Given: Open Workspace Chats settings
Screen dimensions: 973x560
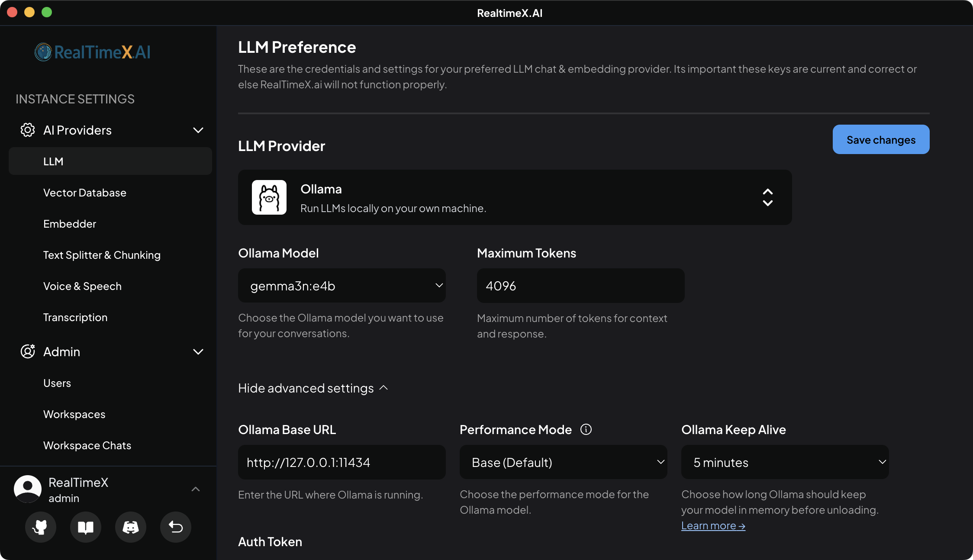Looking at the screenshot, I should pos(87,445).
